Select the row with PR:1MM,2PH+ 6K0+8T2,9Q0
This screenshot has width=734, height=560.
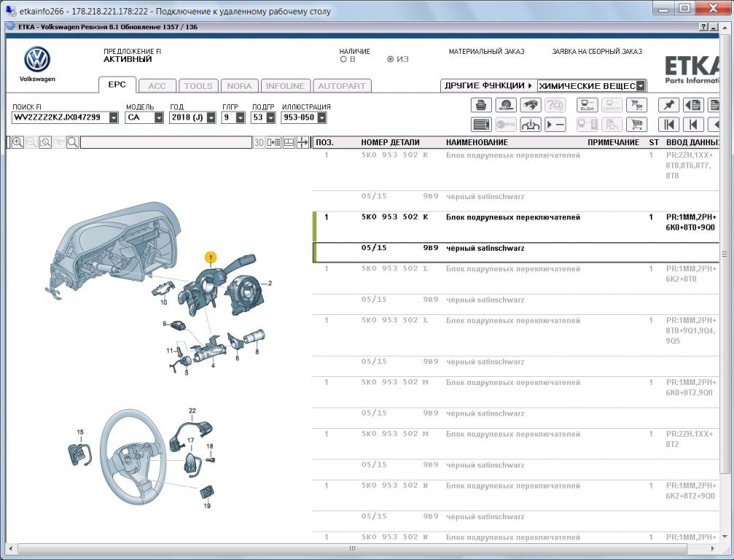click(516, 392)
